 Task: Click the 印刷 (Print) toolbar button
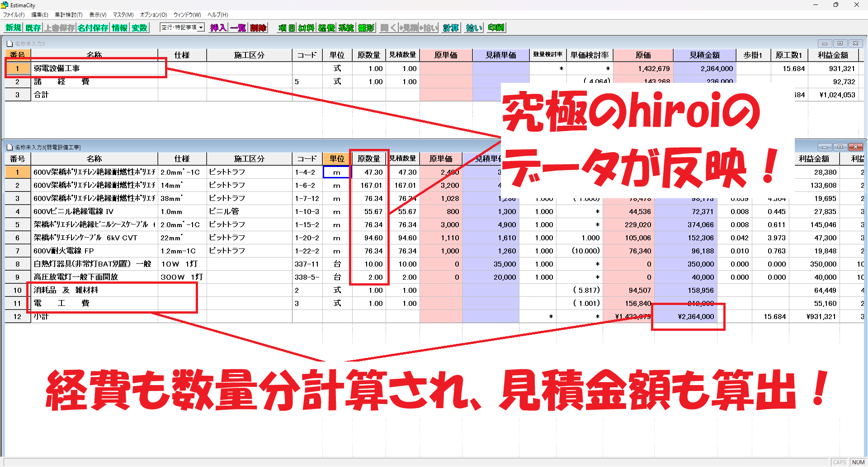496,28
